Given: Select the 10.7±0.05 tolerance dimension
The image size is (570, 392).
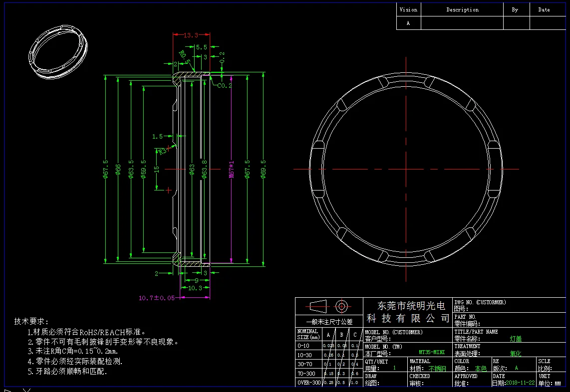Looking at the screenshot, I should 157,298.
